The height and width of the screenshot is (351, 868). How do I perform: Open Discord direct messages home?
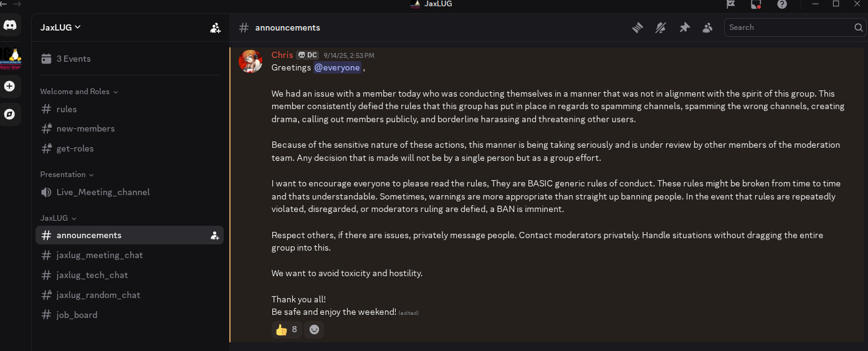pyautogui.click(x=10, y=25)
